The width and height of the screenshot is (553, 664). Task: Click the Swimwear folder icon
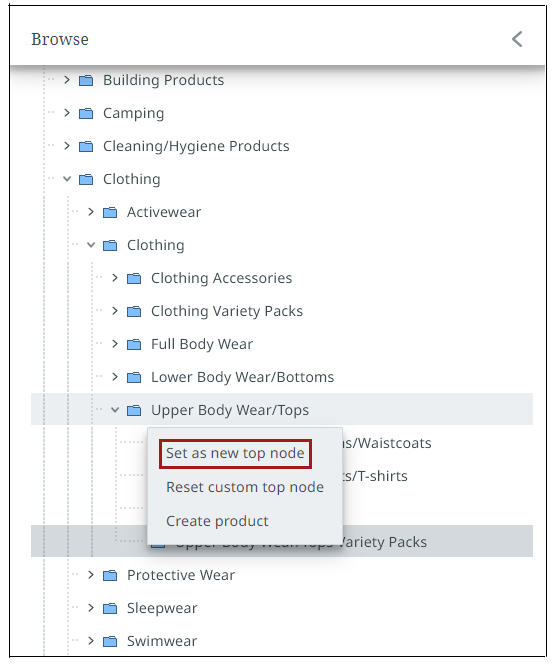click(x=110, y=641)
